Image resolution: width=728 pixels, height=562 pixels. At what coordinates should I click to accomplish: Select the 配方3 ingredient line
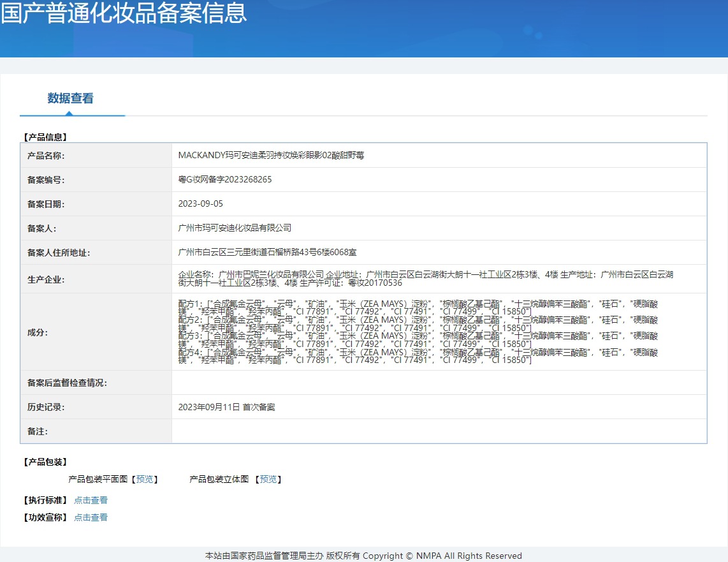[418, 340]
